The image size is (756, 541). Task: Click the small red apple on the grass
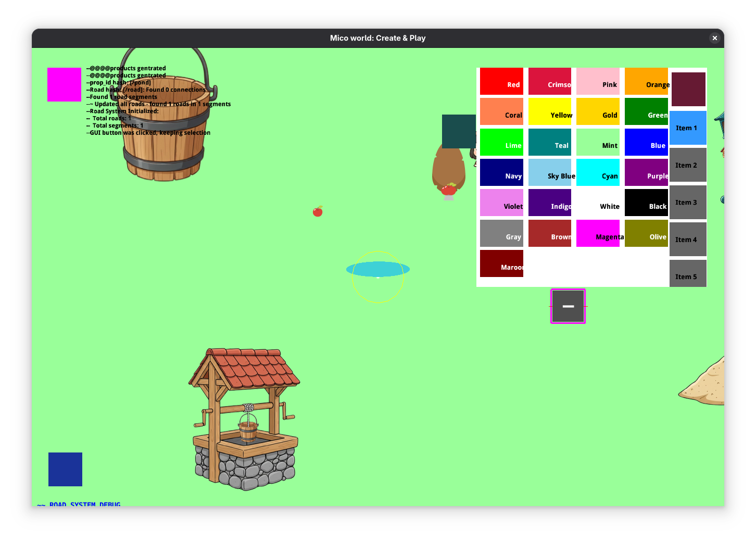[318, 211]
